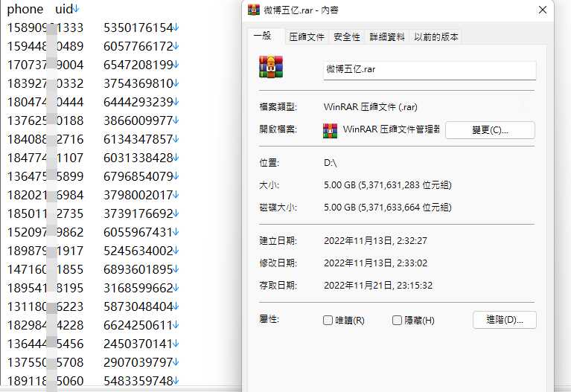Image resolution: width=571 pixels, height=392 pixels.
Task: Click uid value 6893601895 in the document
Action: (x=138, y=269)
